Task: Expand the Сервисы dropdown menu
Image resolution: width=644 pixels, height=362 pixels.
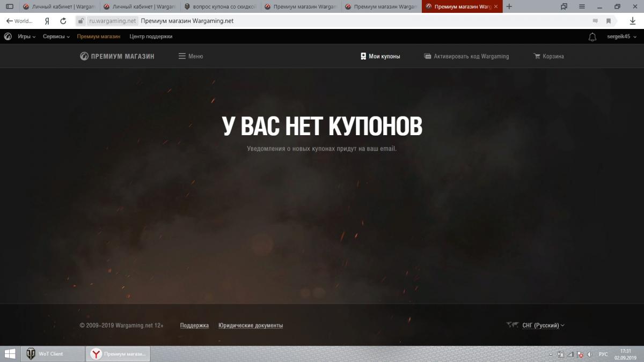Action: coord(56,36)
